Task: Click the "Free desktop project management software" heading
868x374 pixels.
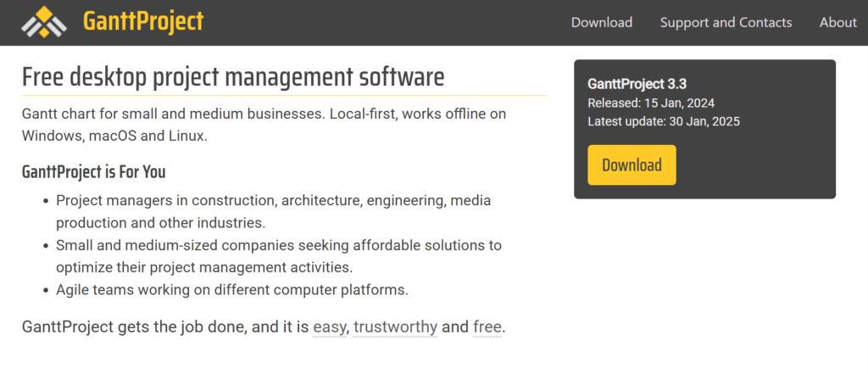Action: pyautogui.click(x=233, y=77)
